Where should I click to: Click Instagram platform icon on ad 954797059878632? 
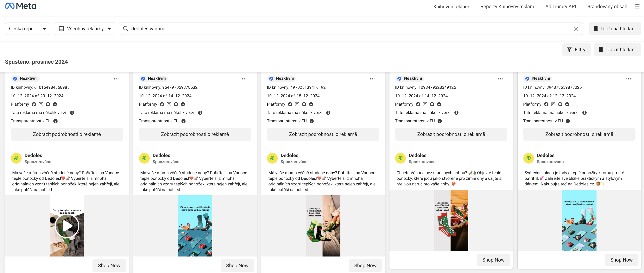[169, 104]
